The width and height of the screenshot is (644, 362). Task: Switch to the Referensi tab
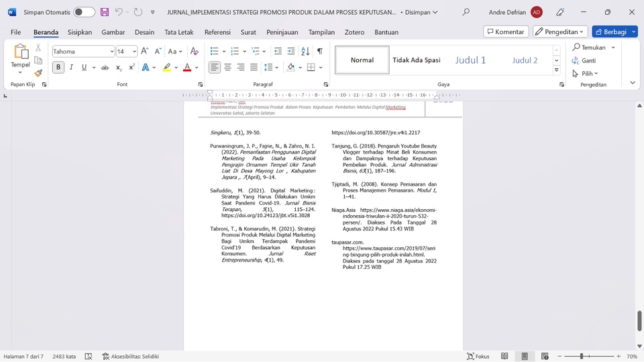217,32
